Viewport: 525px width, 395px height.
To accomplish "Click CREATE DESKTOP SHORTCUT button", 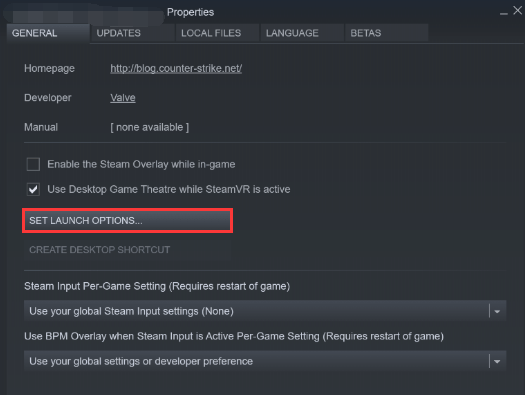I will (128, 250).
